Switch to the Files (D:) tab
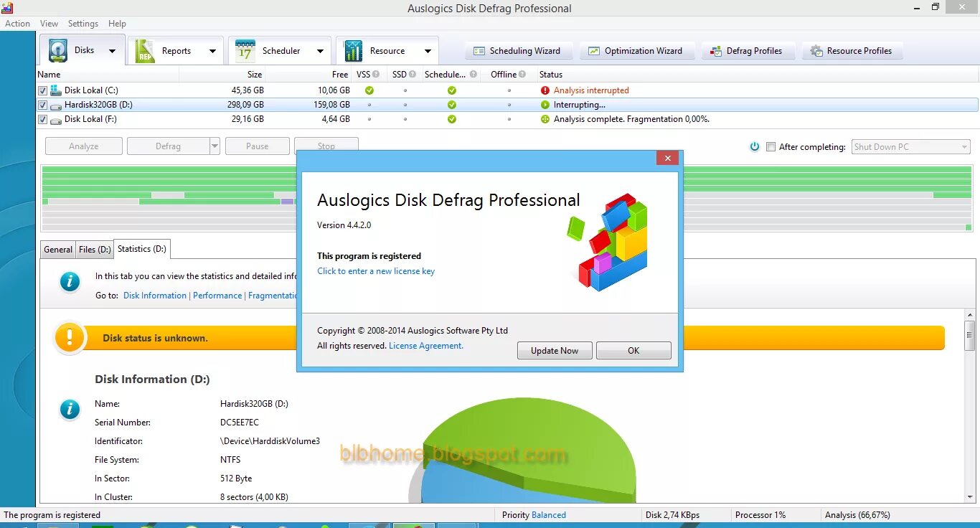Viewport: 980px width, 528px height. coord(95,250)
